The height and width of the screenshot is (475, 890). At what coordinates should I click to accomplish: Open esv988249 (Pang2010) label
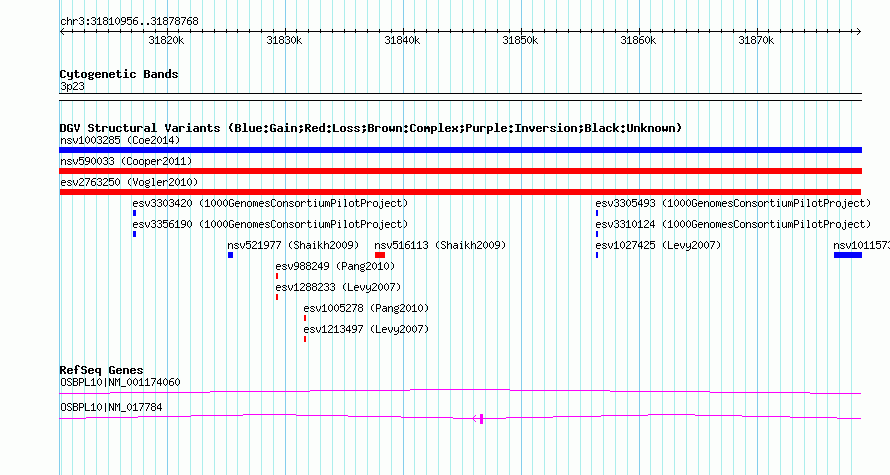click(x=335, y=266)
